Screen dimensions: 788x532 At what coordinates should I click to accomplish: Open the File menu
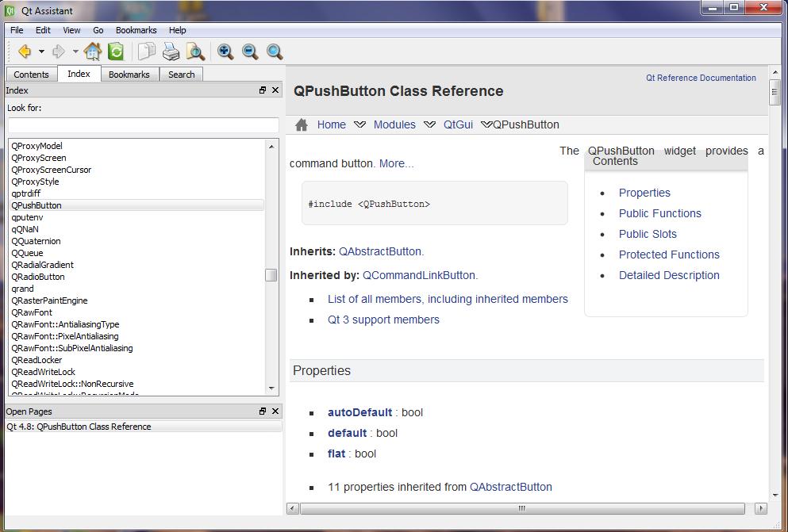tap(17, 30)
